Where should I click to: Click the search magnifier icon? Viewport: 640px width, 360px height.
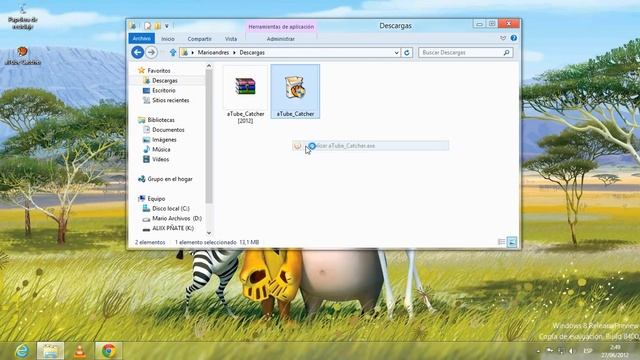click(506, 53)
